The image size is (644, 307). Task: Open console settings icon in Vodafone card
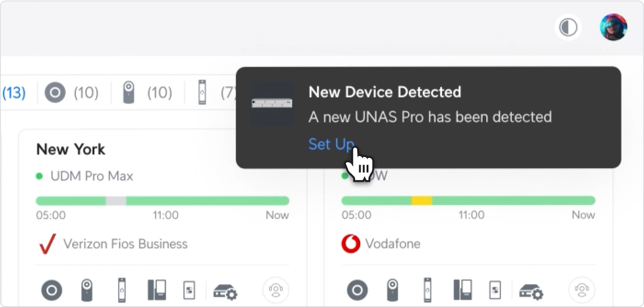click(531, 291)
